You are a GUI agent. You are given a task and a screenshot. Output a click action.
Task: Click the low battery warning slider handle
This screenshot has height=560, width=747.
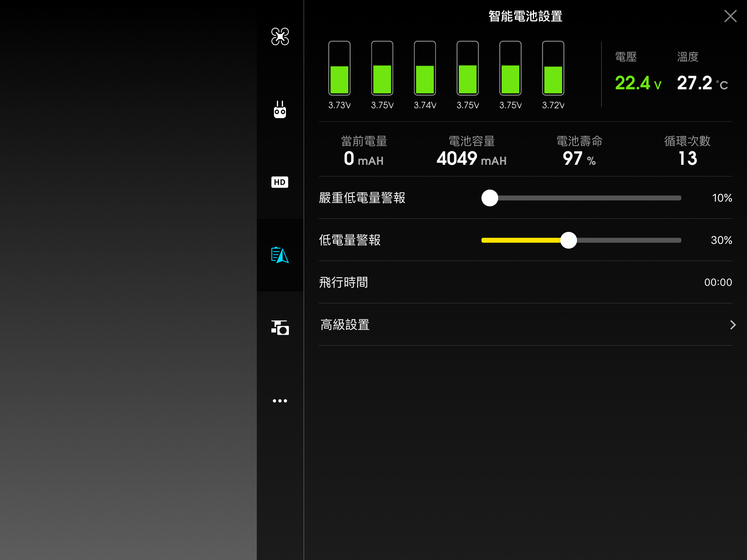(568, 240)
